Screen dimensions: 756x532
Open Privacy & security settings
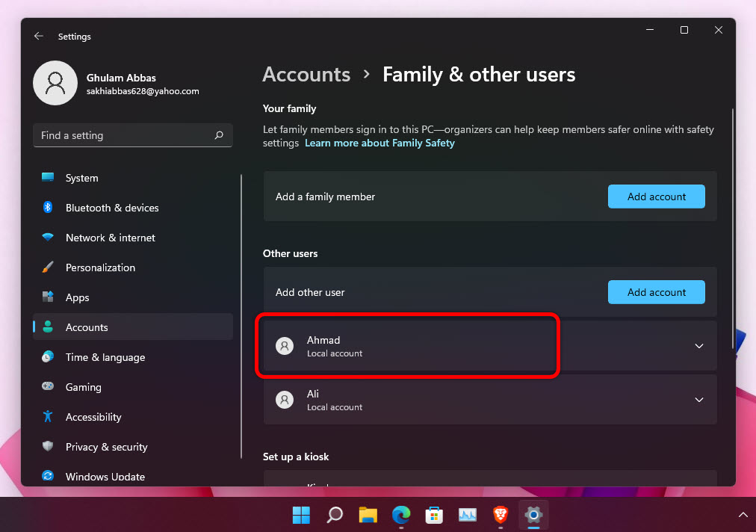(x=132, y=447)
